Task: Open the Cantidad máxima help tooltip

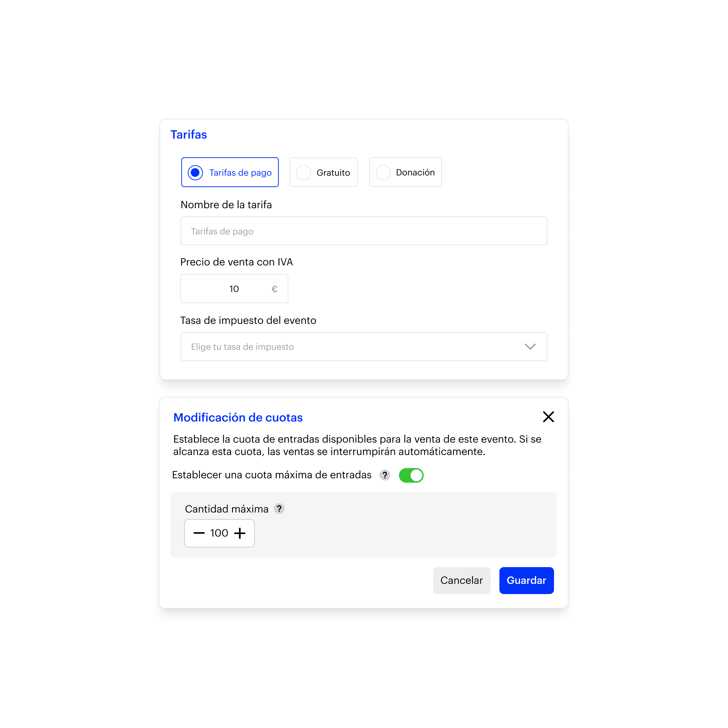Action: (x=279, y=509)
